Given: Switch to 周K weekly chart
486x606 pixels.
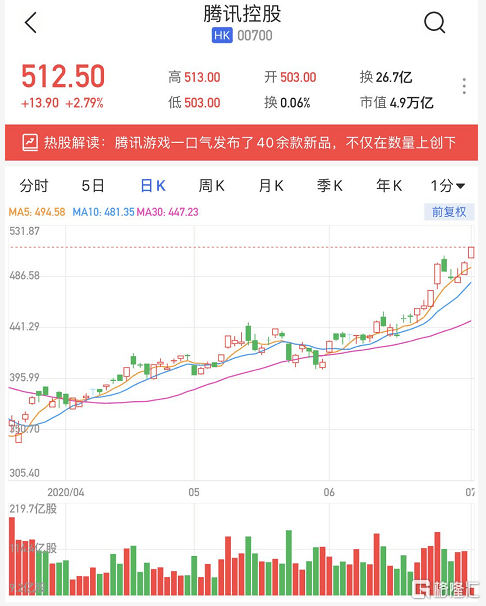Looking at the screenshot, I should pos(211,186).
